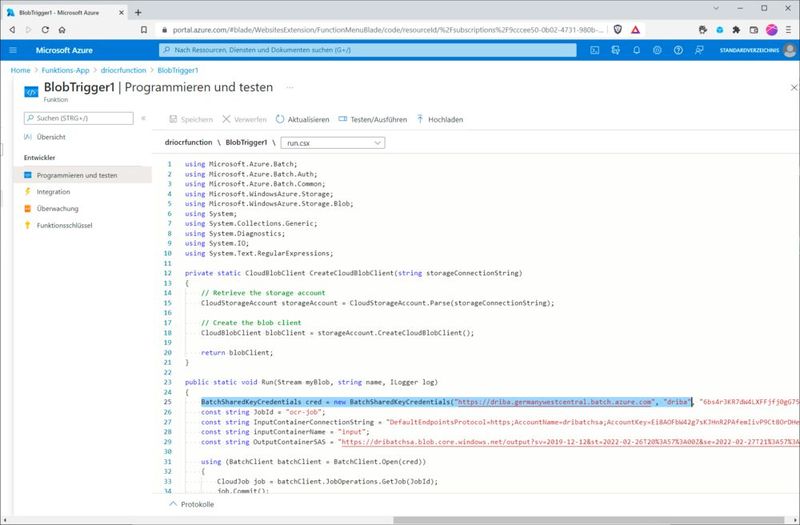Click the OutputContainerSAS URL on line 29
Image resolution: width=800 pixels, height=525 pixels.
click(570, 442)
